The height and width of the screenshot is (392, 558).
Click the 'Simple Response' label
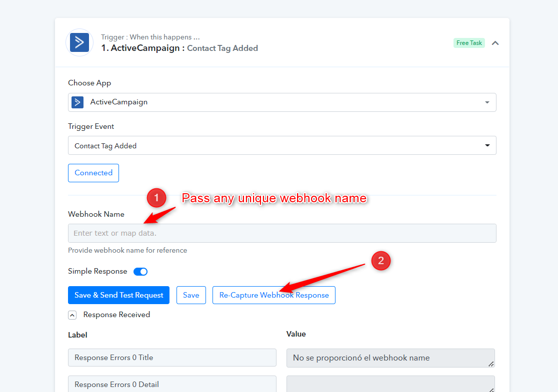(x=97, y=271)
